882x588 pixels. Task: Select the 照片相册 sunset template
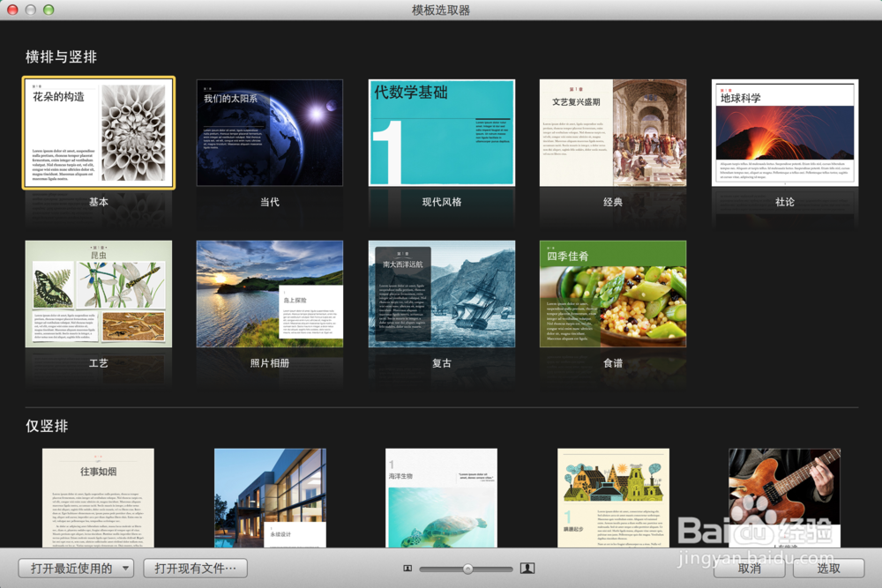[x=269, y=294]
